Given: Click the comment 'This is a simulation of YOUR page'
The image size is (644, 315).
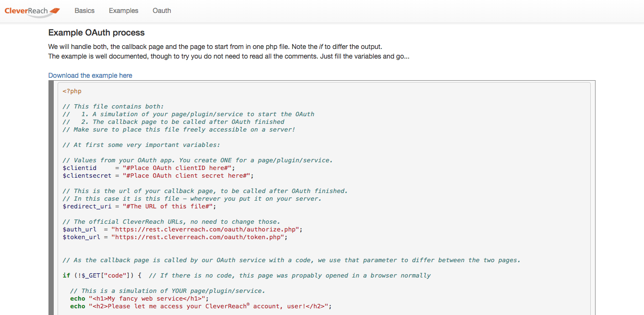Looking at the screenshot, I should [x=167, y=291].
